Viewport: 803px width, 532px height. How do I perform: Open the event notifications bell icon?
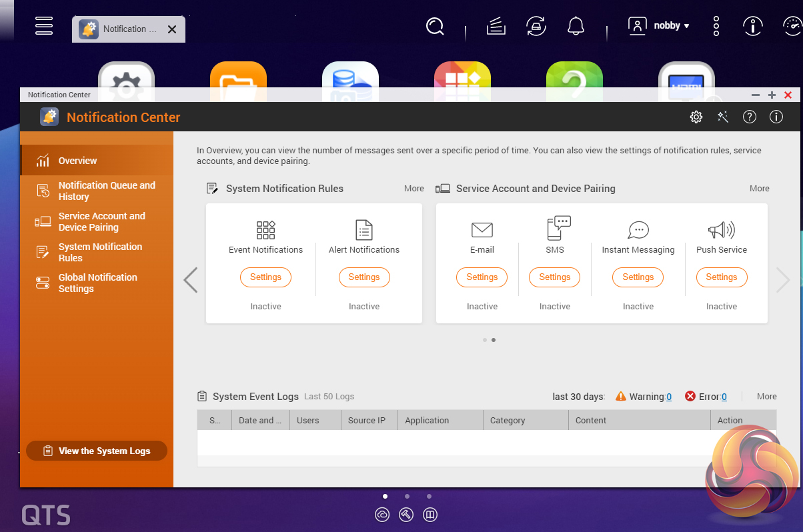pyautogui.click(x=576, y=26)
